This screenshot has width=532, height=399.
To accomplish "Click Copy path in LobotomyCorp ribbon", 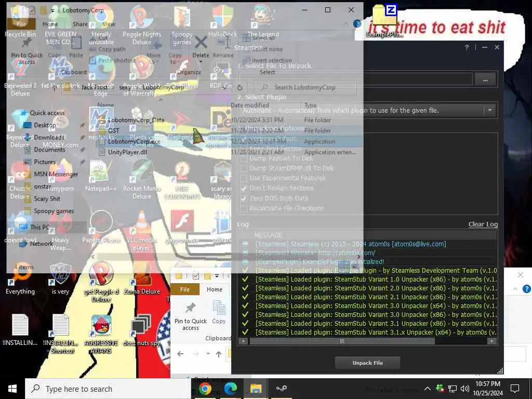I will (108, 49).
